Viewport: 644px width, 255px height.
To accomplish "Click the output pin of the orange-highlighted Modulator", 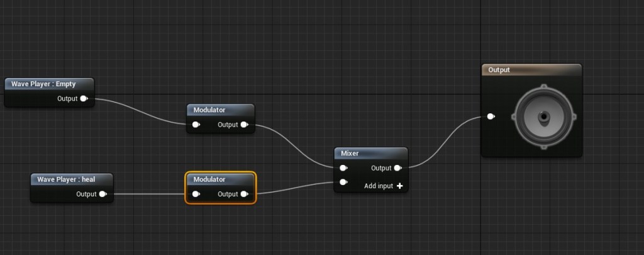I will pyautogui.click(x=245, y=194).
